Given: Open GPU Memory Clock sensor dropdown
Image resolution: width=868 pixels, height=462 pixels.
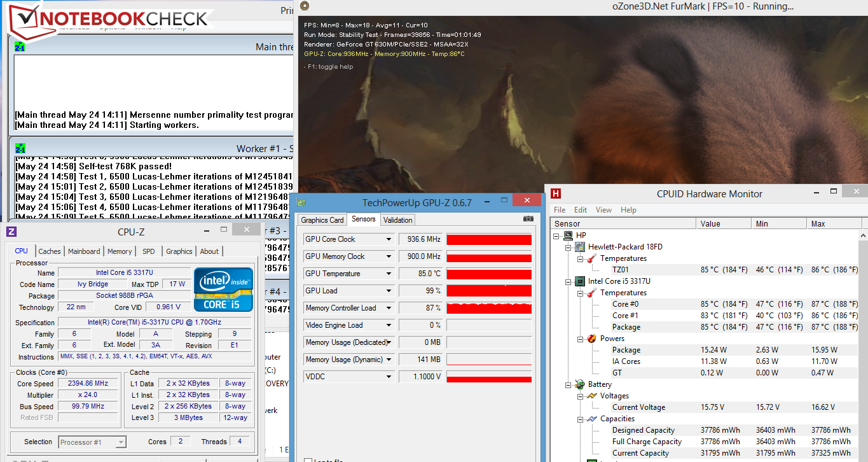Looking at the screenshot, I should coord(389,256).
